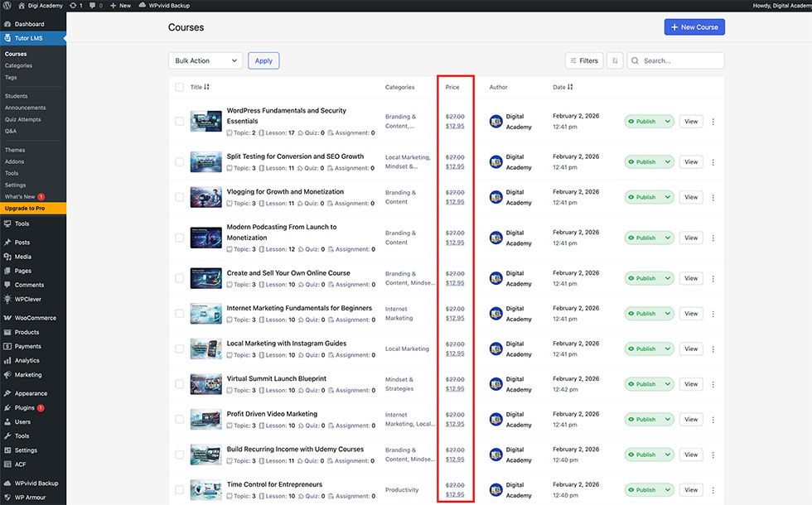Open thumbnail of Modern Podcasting course
Screen dimensions: 812x505
coord(205,238)
